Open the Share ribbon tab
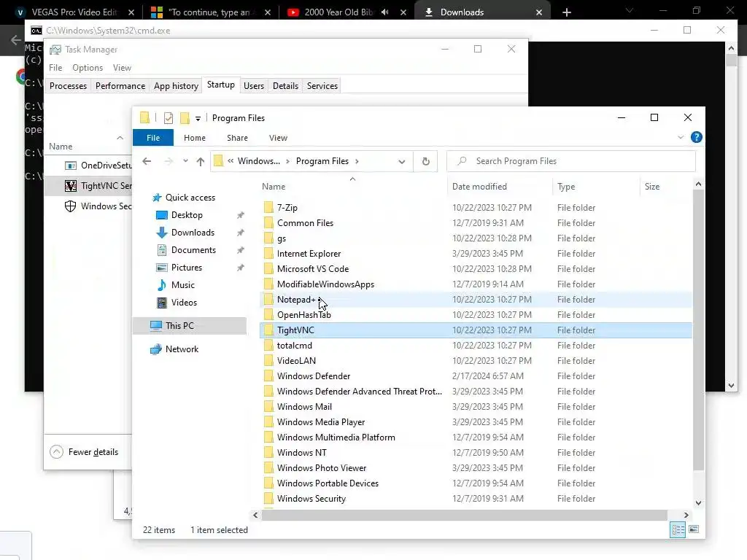 click(x=237, y=138)
